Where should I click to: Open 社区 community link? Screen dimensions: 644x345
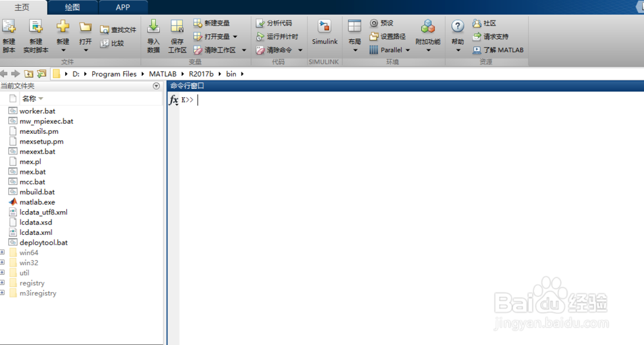pos(484,23)
